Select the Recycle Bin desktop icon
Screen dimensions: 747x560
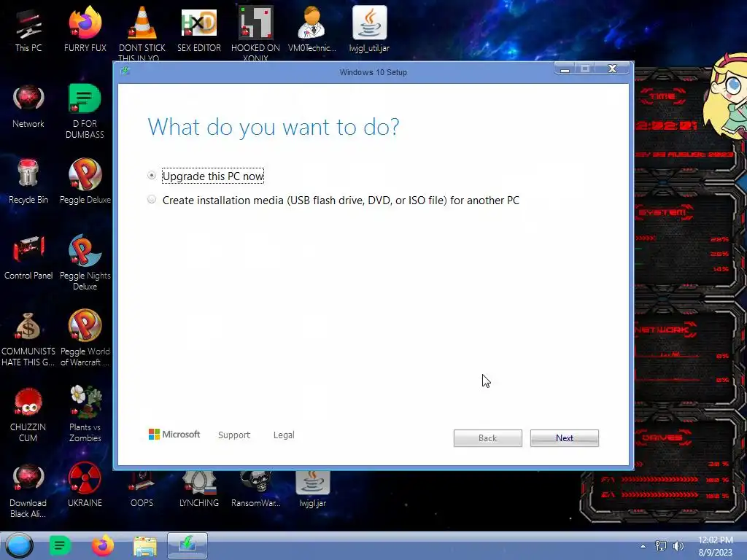(28, 182)
